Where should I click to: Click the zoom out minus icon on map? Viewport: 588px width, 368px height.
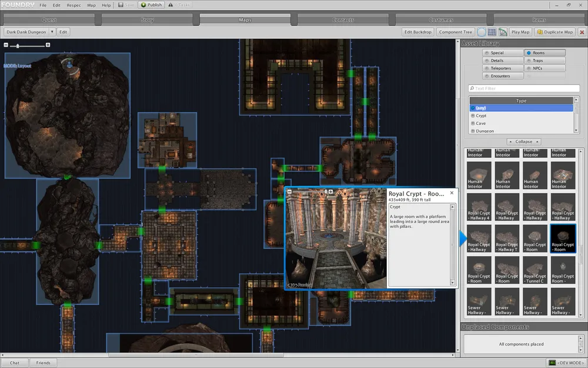tap(6, 45)
